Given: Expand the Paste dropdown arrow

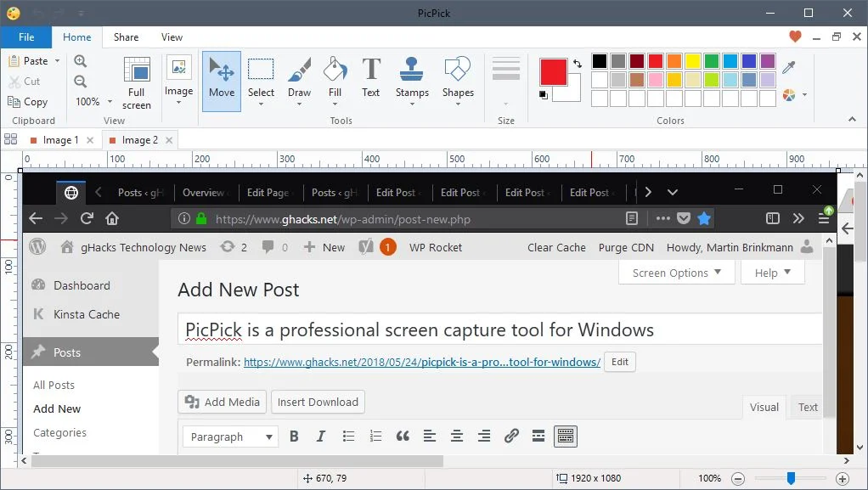Looking at the screenshot, I should point(57,61).
